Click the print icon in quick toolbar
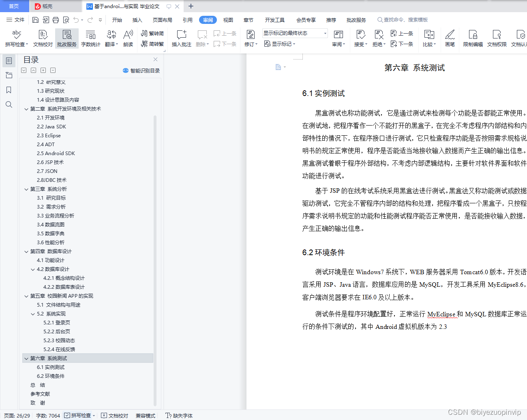This screenshot has width=527, height=420. pyautogui.click(x=56, y=20)
